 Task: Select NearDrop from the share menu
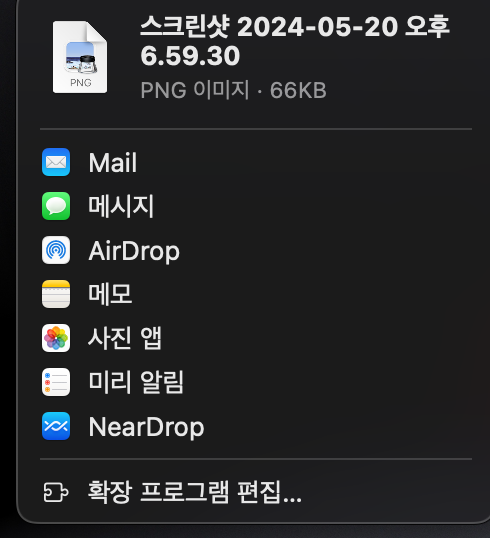256,426
